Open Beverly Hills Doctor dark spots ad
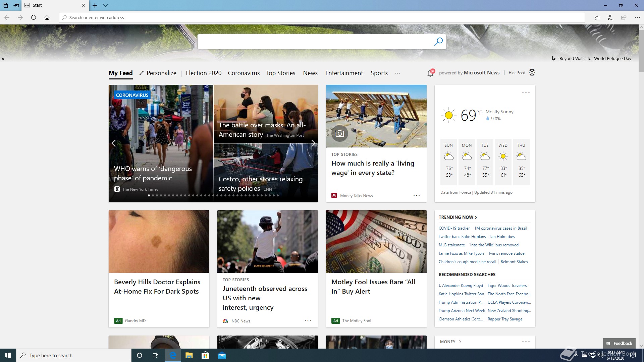Image resolution: width=644 pixels, height=362 pixels. coord(159,269)
